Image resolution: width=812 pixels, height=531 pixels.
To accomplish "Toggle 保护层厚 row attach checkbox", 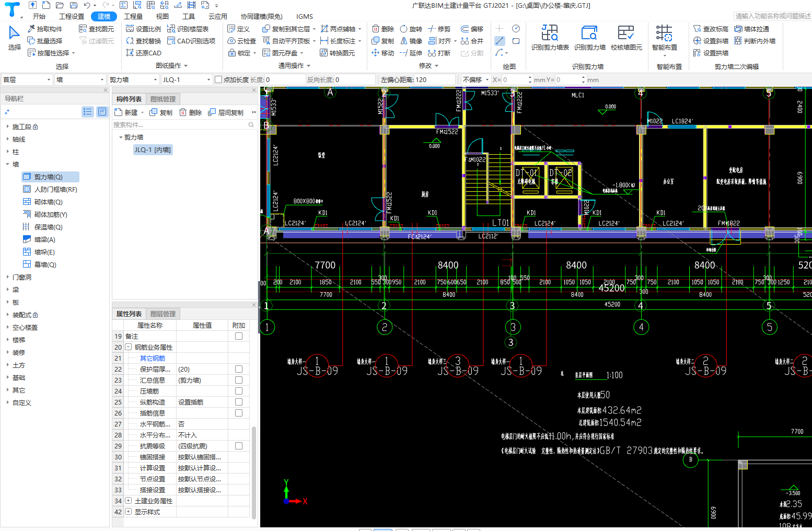I will (239, 369).
